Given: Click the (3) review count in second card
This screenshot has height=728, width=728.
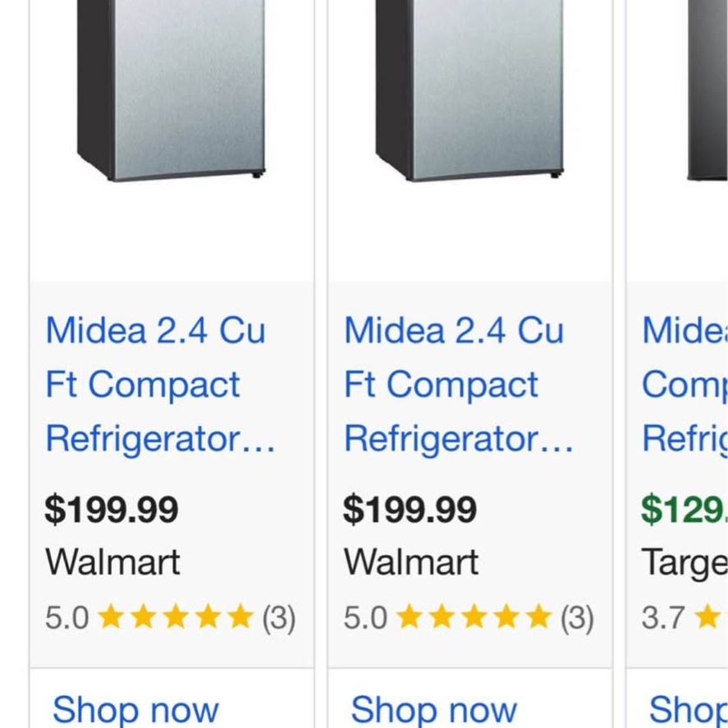Looking at the screenshot, I should (577, 618).
